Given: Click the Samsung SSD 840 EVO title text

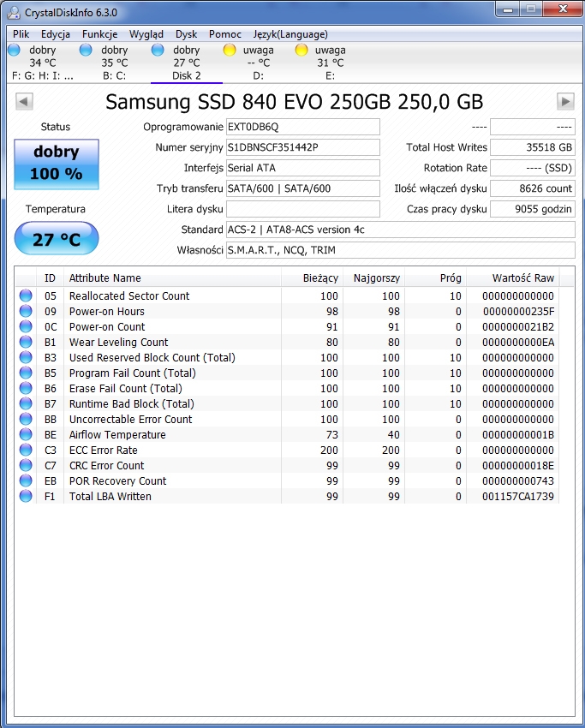Looking at the screenshot, I should point(295,102).
